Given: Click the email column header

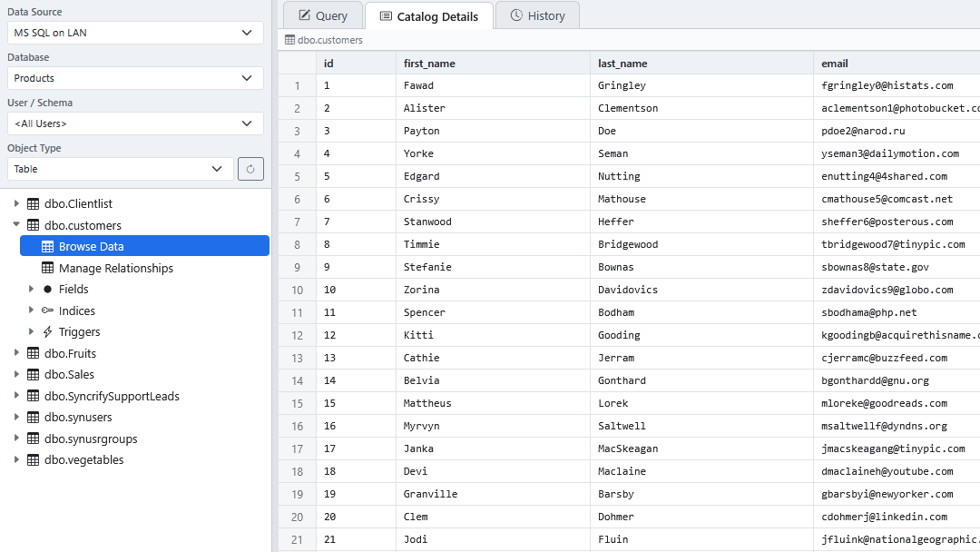Looking at the screenshot, I should pos(897,64).
